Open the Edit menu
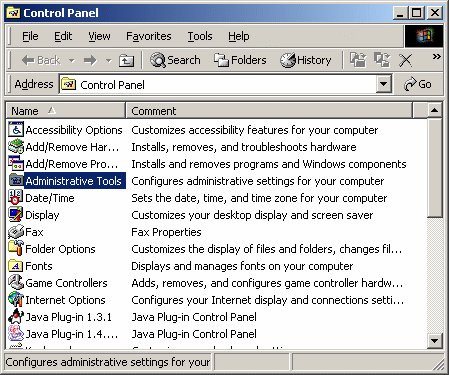The image size is (449, 375). (63, 36)
